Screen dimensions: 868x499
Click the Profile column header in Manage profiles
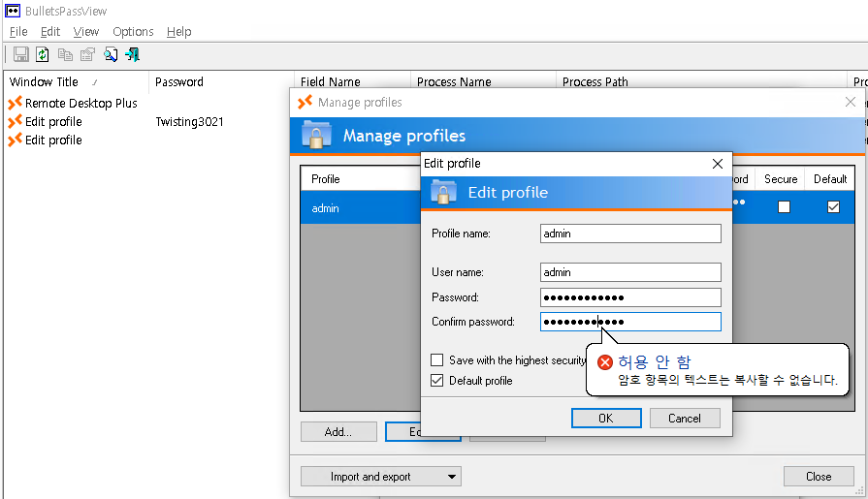361,178
